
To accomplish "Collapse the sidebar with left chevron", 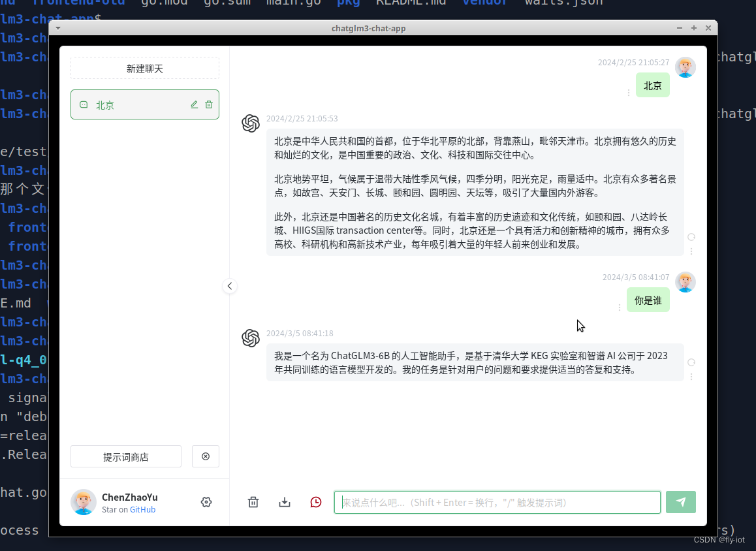I will point(229,286).
